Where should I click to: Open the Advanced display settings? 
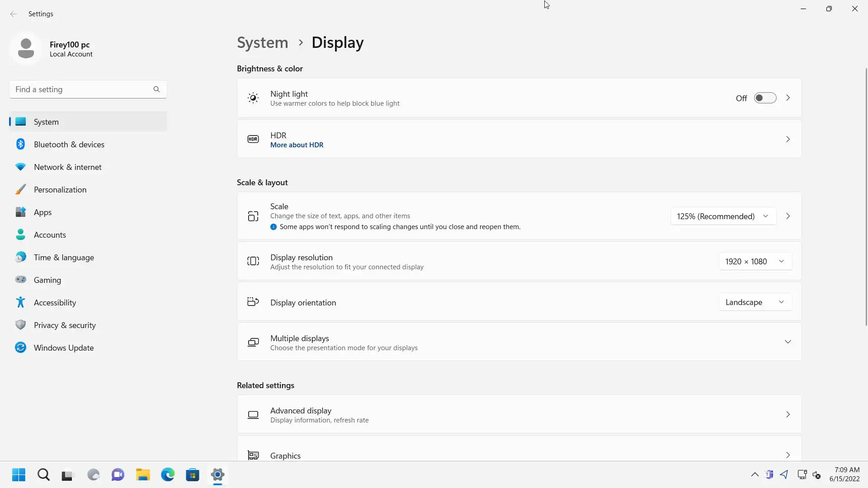pyautogui.click(x=519, y=414)
